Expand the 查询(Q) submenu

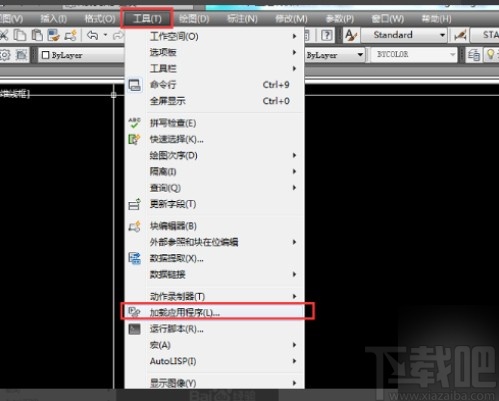pyautogui.click(x=214, y=188)
